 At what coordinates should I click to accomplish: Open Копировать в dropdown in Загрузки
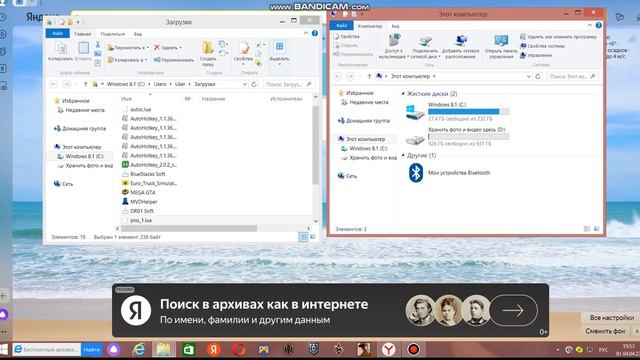click(x=127, y=60)
